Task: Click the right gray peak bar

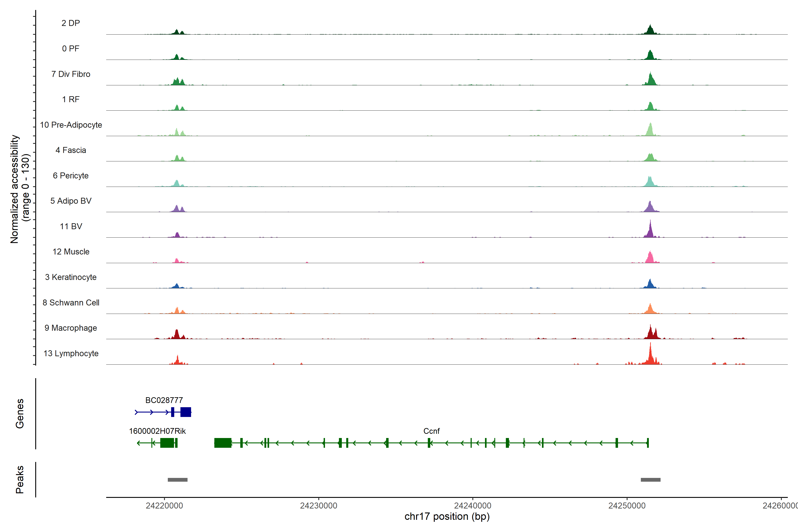Action: click(x=650, y=480)
